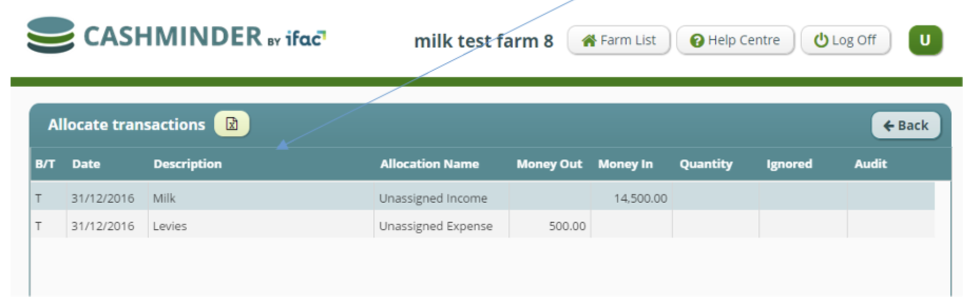This screenshot has width=980, height=302.
Task: Open the Help Centre
Action: point(735,40)
